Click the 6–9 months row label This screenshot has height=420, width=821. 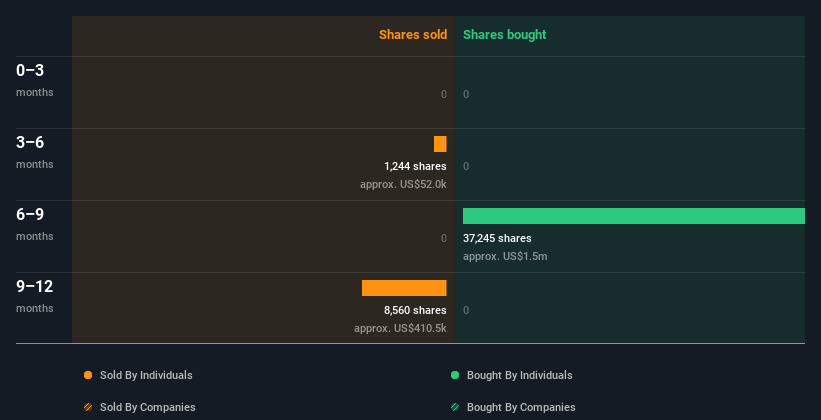(x=35, y=224)
